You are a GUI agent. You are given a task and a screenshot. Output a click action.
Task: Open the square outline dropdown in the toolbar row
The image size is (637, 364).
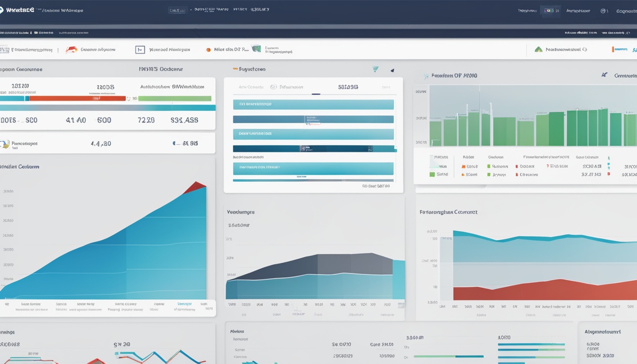(x=140, y=49)
